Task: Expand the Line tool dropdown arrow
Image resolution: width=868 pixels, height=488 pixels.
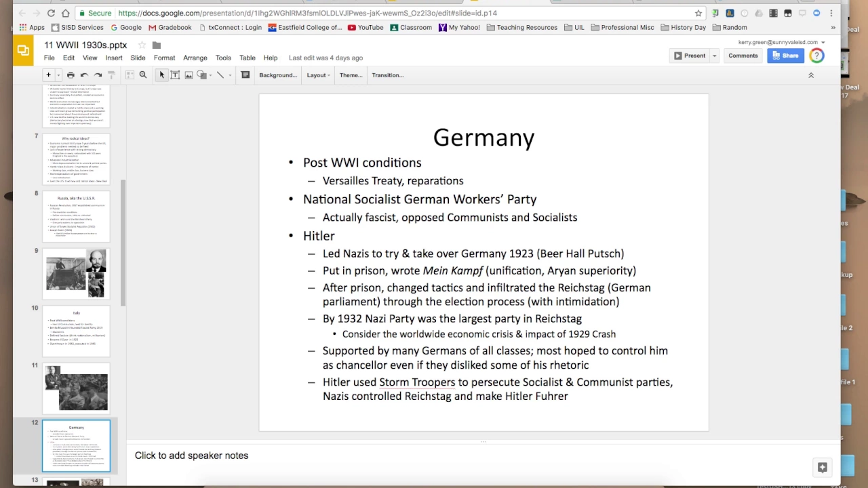Action: pyautogui.click(x=229, y=75)
